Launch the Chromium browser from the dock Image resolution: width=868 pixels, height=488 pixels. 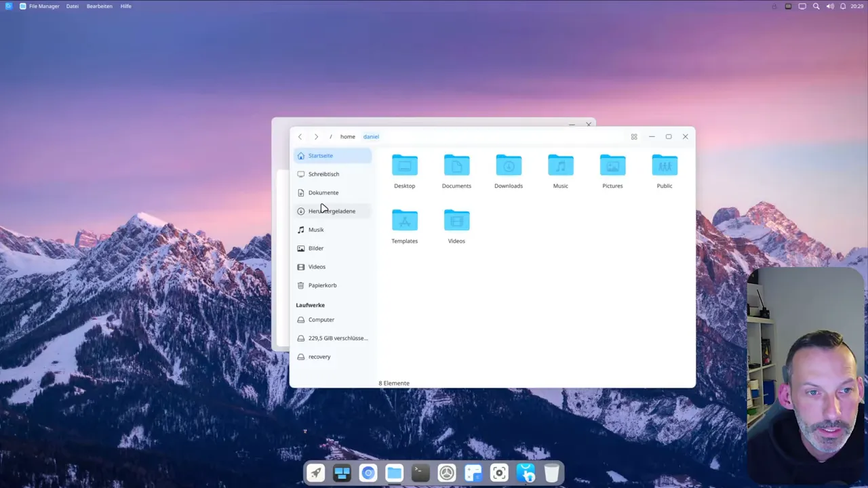[368, 472]
